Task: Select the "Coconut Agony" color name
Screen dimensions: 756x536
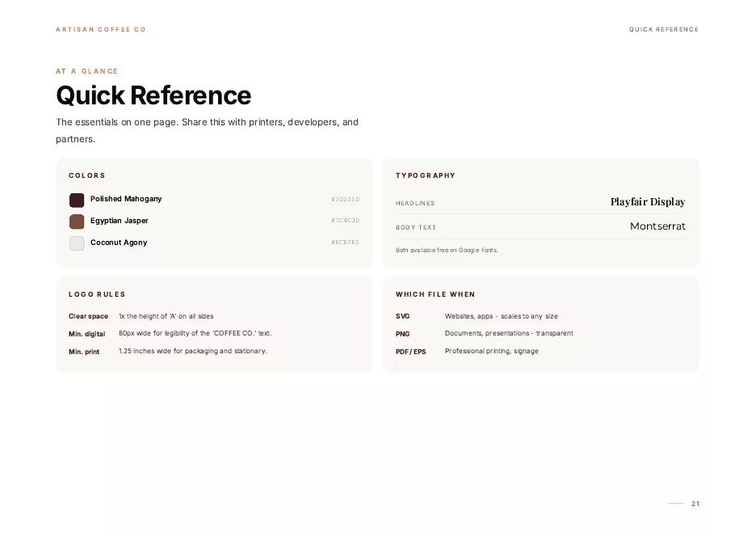Action: [x=119, y=243]
